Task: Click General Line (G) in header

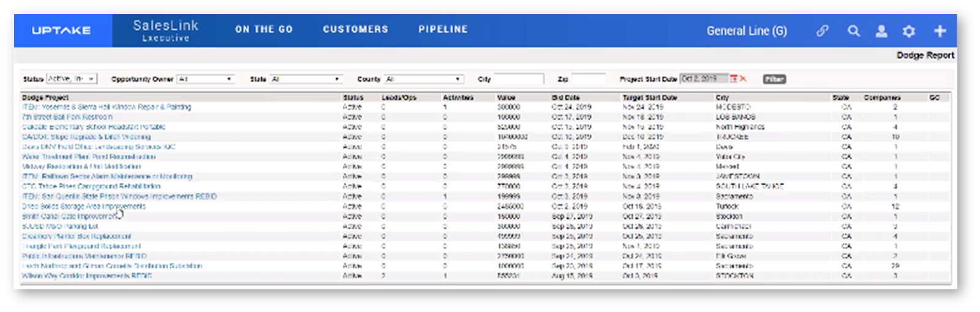Action: (747, 31)
